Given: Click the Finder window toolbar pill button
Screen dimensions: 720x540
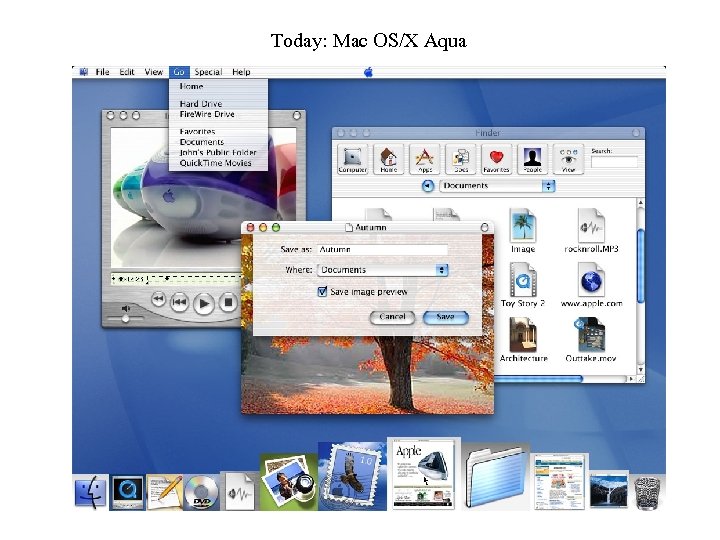Looking at the screenshot, I should [636, 133].
